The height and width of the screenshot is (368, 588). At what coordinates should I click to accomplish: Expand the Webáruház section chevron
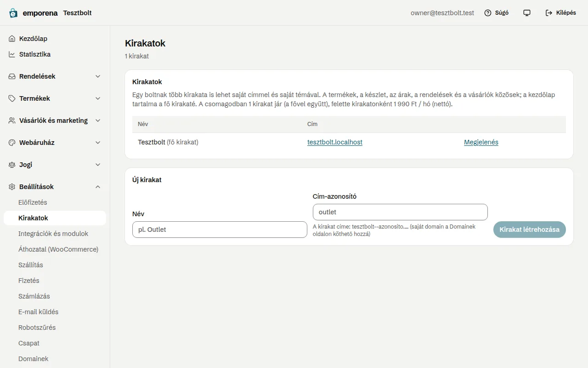point(98,143)
